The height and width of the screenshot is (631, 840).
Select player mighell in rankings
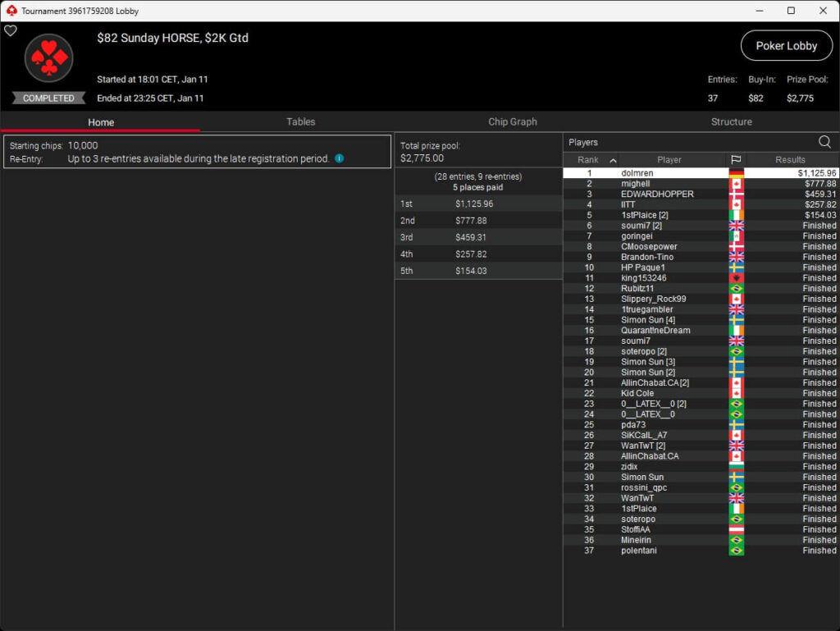[x=635, y=184]
